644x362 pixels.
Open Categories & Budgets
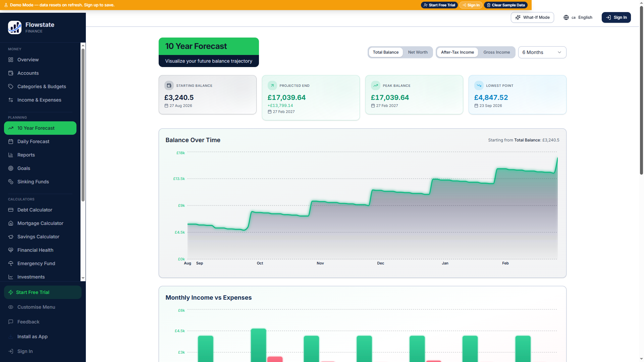coord(40,86)
